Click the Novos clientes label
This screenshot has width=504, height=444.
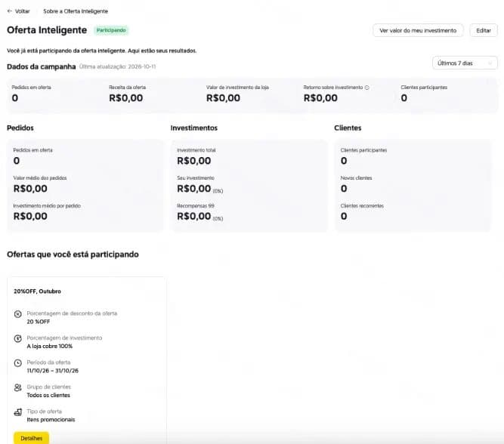point(357,178)
